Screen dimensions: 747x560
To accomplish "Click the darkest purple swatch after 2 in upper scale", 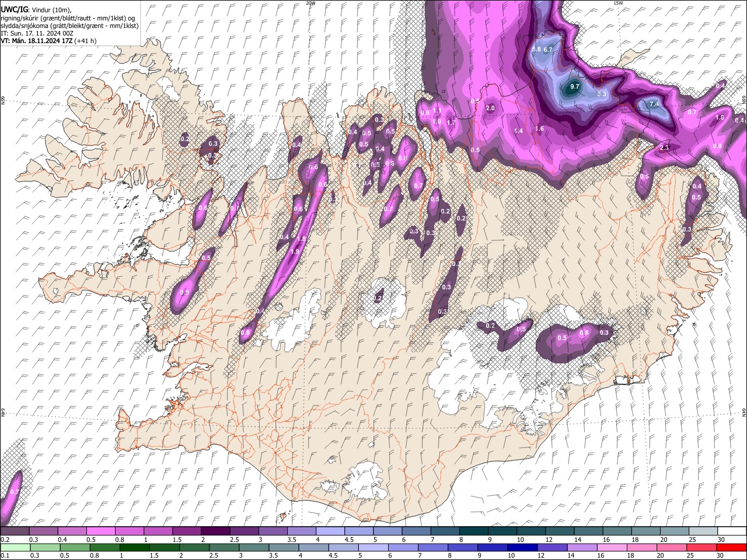I will click(216, 531).
